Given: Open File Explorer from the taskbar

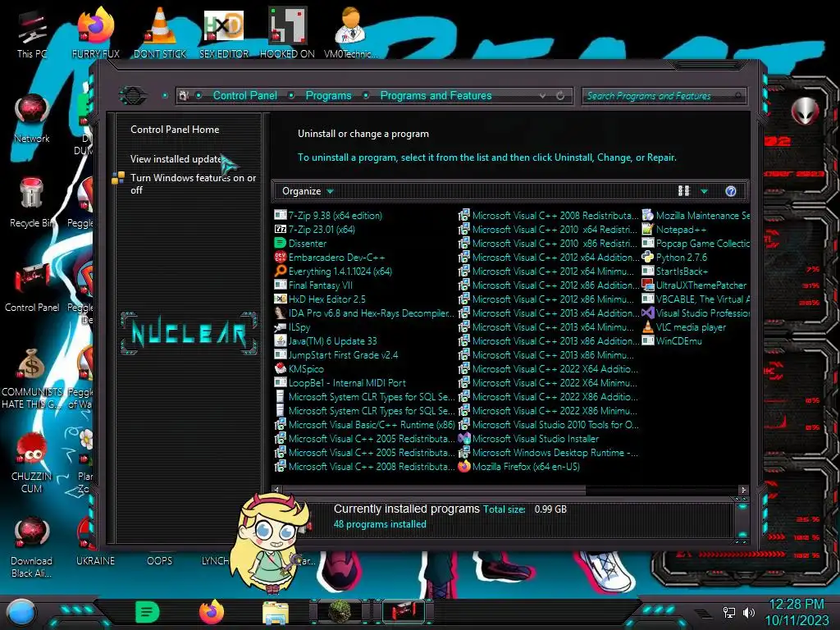Looking at the screenshot, I should (x=276, y=613).
